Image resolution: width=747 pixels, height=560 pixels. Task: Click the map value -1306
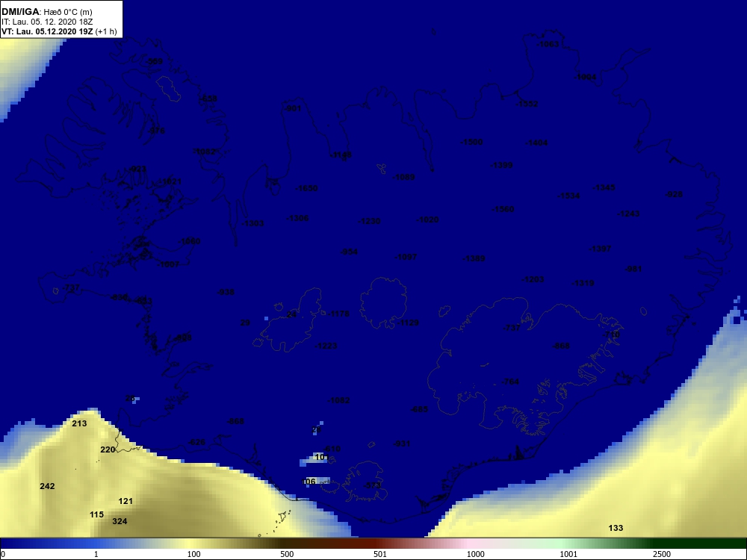click(297, 217)
